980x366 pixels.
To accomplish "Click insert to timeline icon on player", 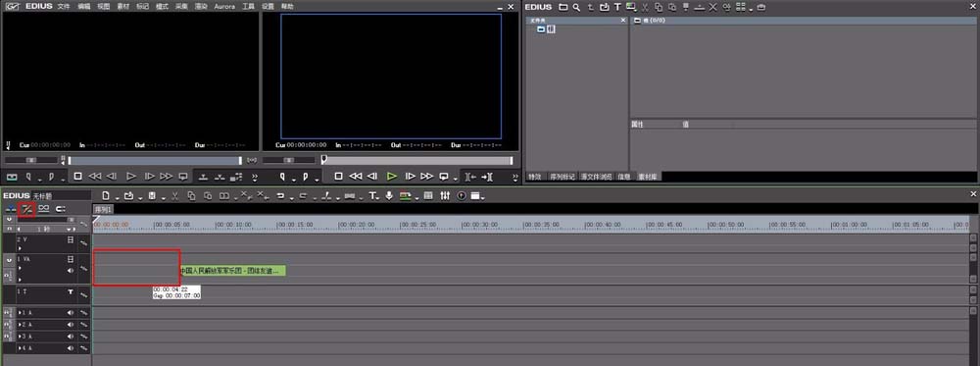I will (x=203, y=177).
